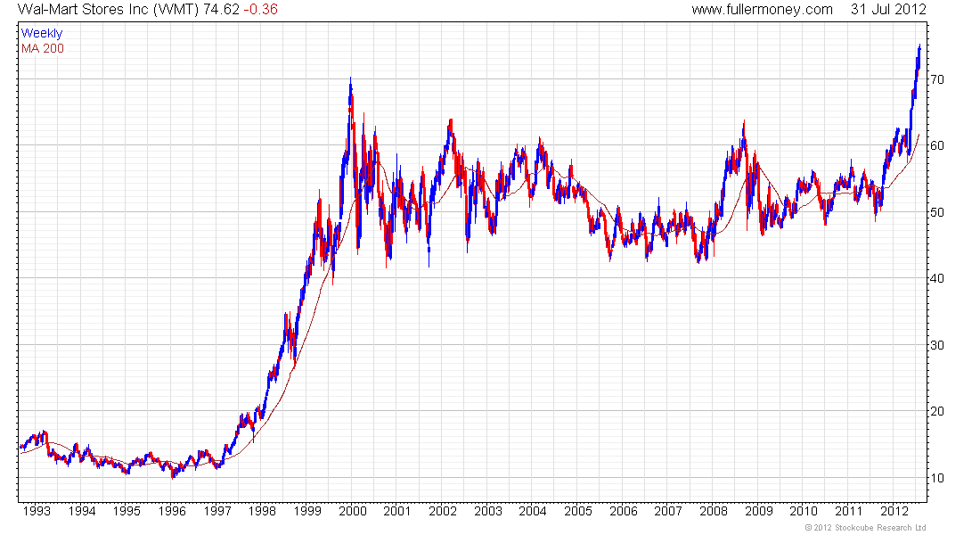This screenshot has height=535, width=980.
Task: Click the 2006 year label on x-axis
Action: click(623, 511)
